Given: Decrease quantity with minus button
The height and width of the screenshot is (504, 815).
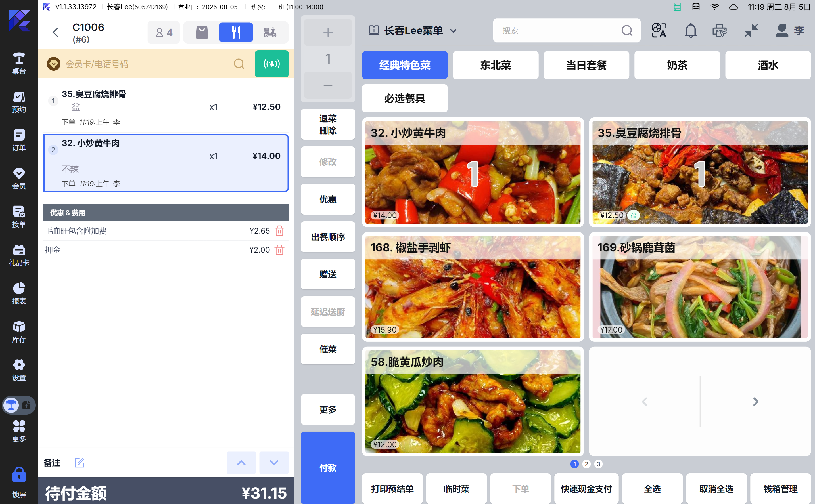Looking at the screenshot, I should [x=328, y=85].
